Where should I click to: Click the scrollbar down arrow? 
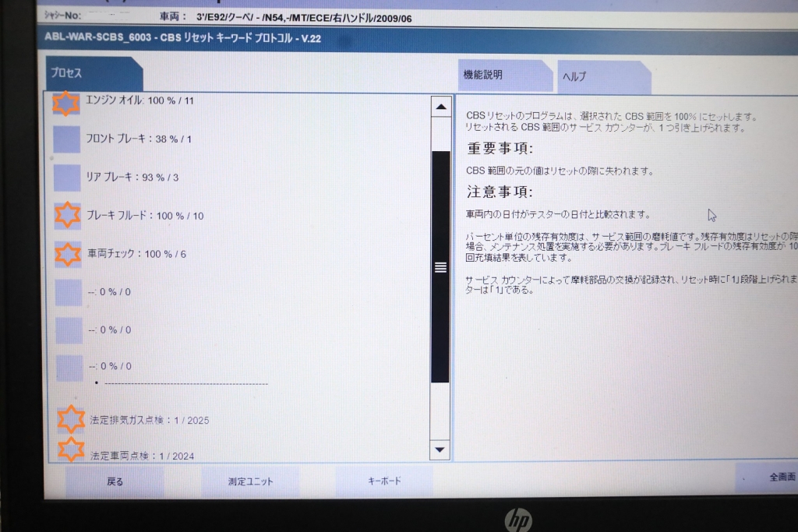[440, 449]
